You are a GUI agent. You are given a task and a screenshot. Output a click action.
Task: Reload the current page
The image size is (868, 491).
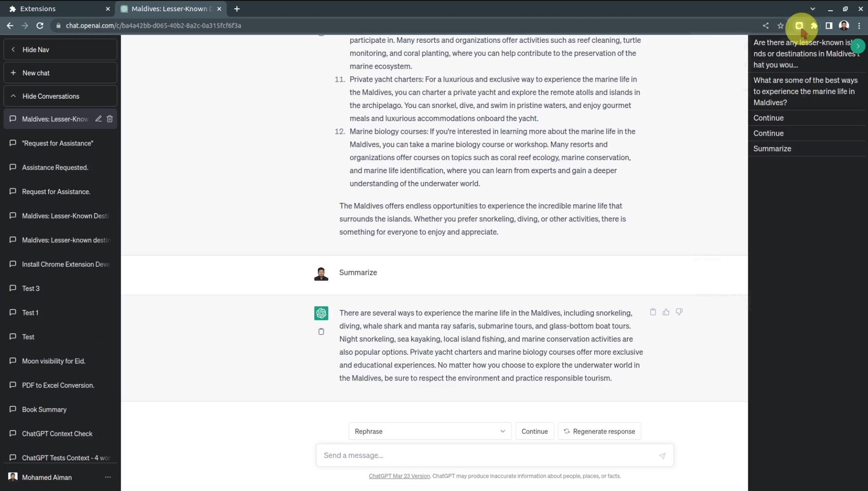coord(40,25)
